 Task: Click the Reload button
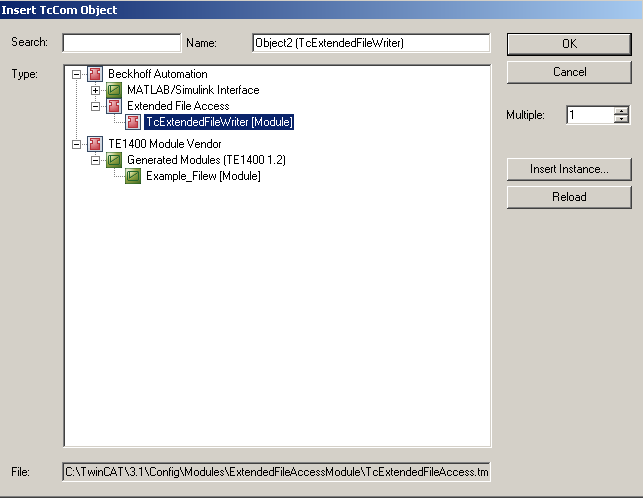coord(569,197)
